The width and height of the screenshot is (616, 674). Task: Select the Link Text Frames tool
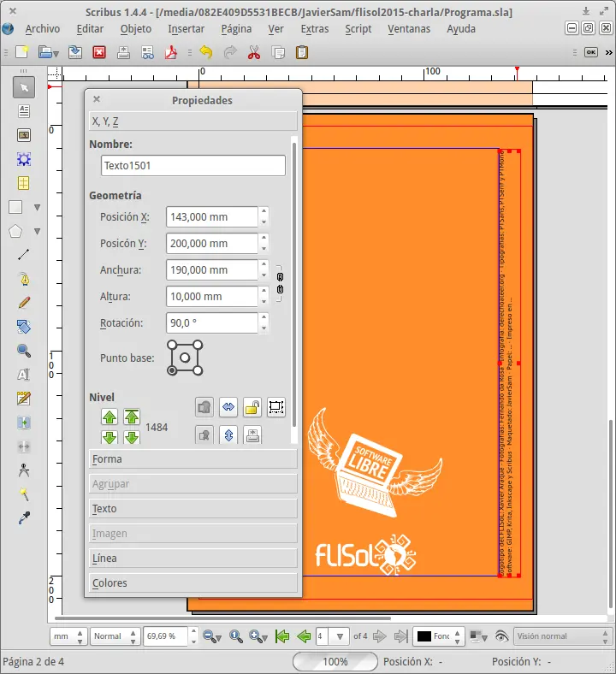[24, 423]
